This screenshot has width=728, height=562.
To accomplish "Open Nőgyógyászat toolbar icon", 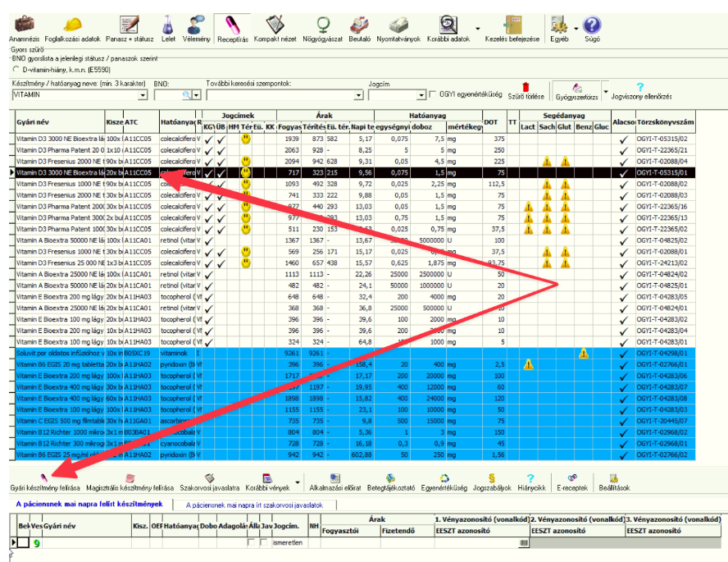I will pos(323,25).
